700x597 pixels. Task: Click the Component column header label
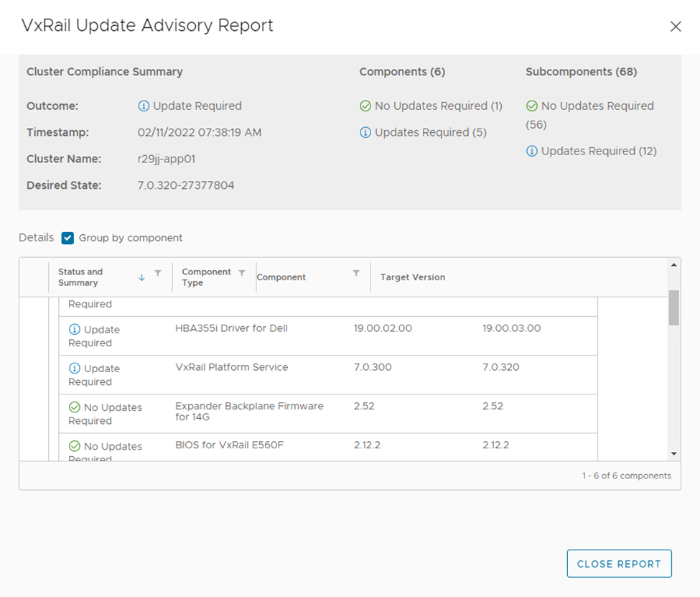(x=281, y=277)
